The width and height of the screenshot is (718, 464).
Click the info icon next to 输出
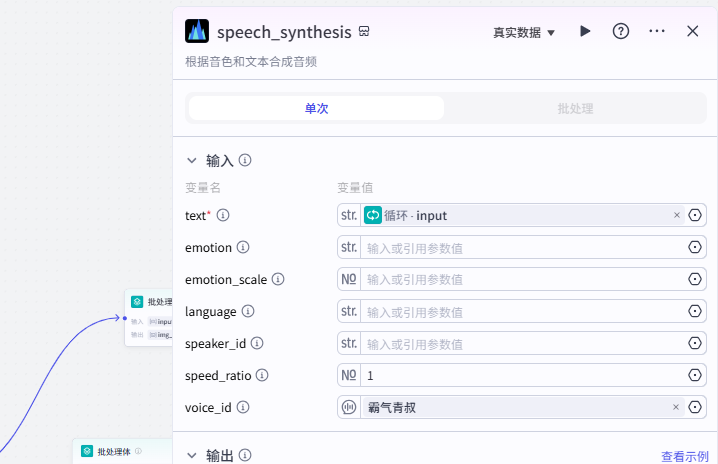tap(245, 455)
